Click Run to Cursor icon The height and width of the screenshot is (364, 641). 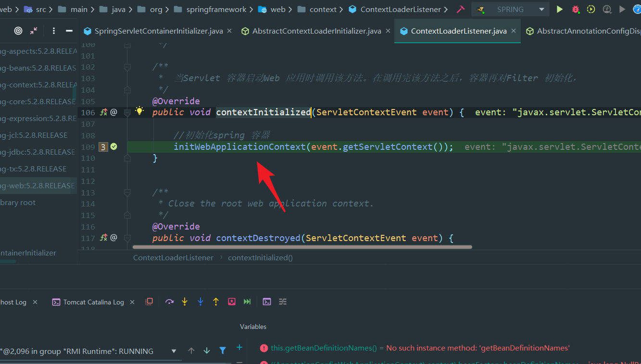point(247,302)
